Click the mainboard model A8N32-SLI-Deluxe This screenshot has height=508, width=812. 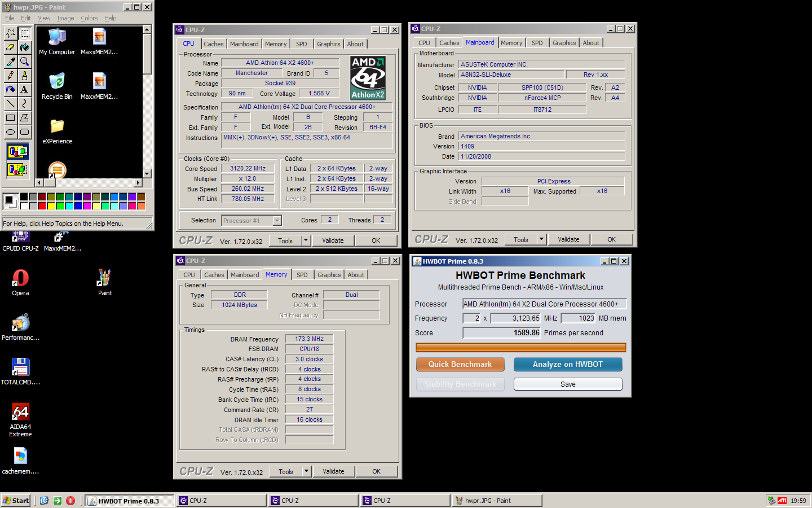click(511, 75)
